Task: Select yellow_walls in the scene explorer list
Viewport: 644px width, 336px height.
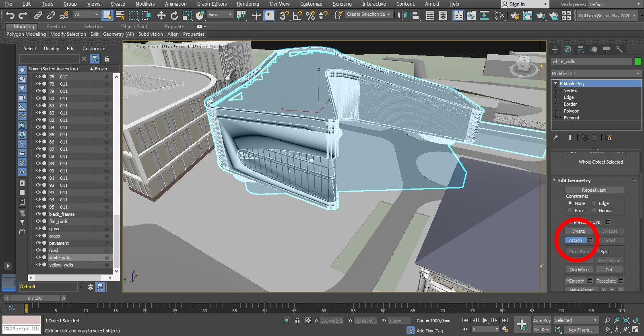Action: (61, 265)
